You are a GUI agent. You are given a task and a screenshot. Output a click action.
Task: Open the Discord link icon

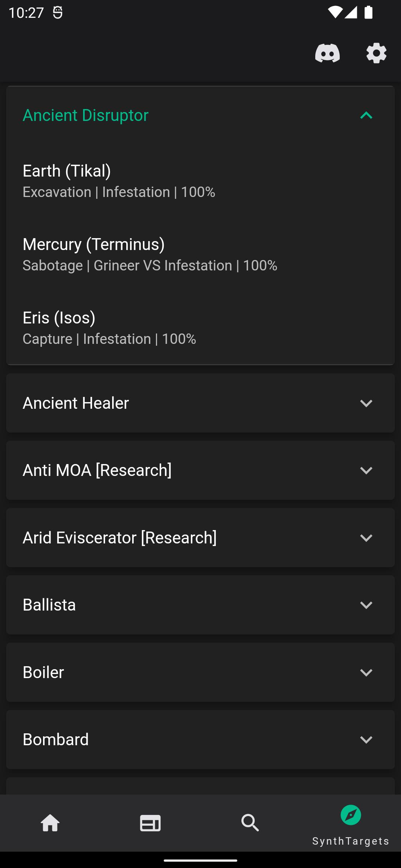pyautogui.click(x=327, y=53)
